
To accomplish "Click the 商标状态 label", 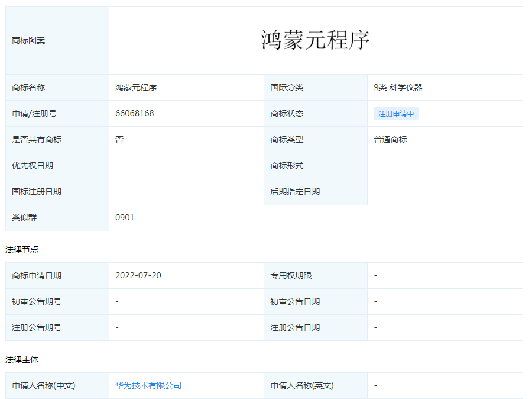I will [x=287, y=113].
